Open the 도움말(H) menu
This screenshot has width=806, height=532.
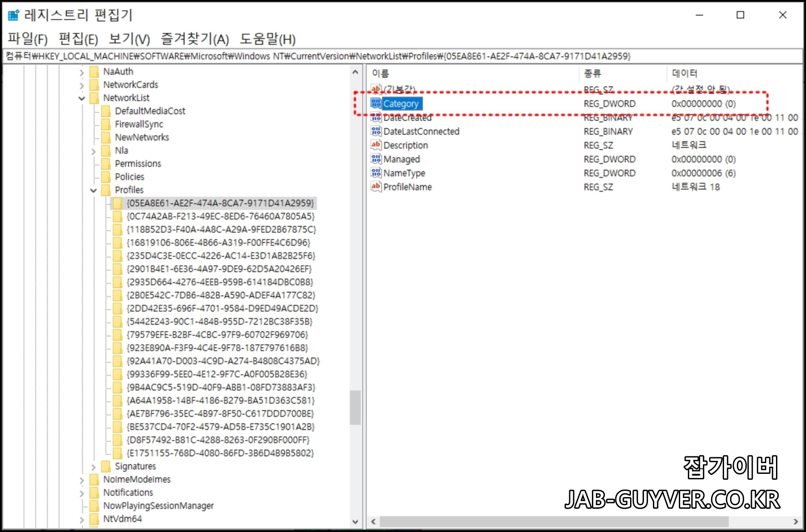tap(268, 39)
